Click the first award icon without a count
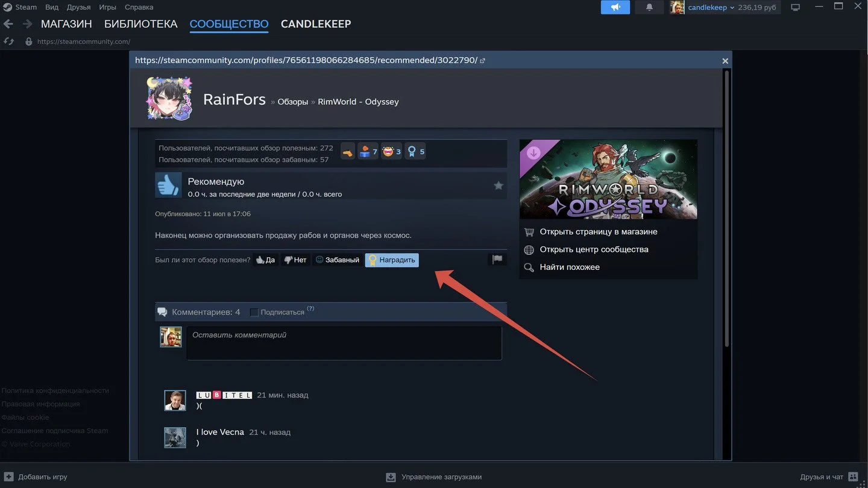868x488 pixels. pyautogui.click(x=348, y=152)
